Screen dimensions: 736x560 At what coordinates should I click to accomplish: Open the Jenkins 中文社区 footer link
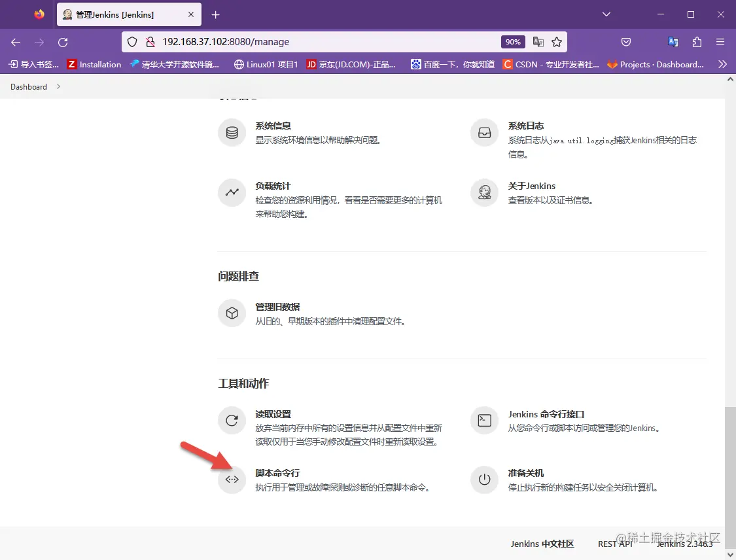coord(542,544)
